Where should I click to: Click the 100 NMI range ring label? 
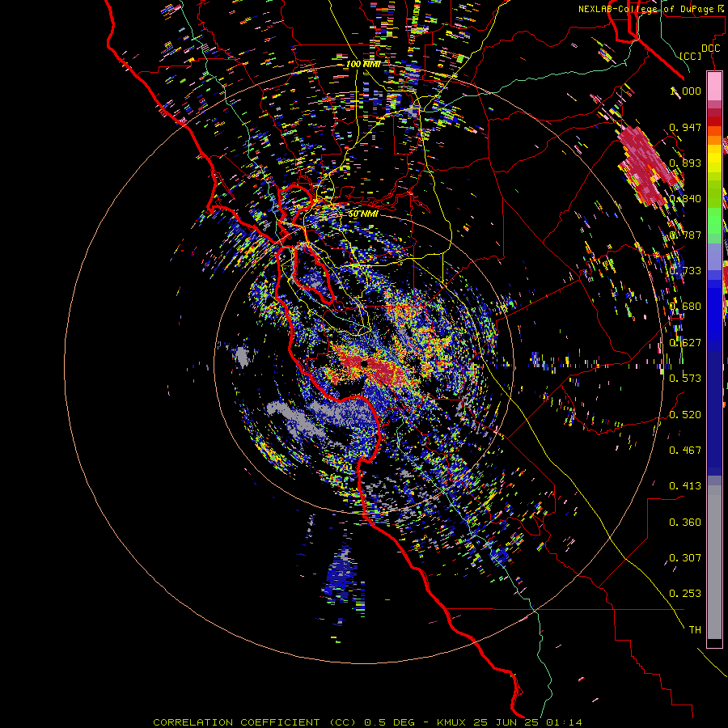[x=363, y=64]
